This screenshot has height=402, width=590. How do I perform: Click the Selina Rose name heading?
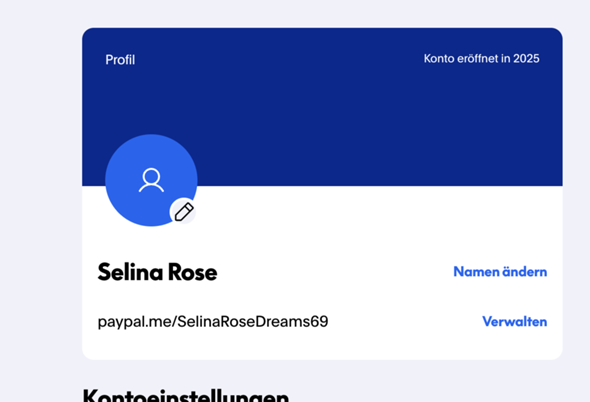[x=157, y=272]
